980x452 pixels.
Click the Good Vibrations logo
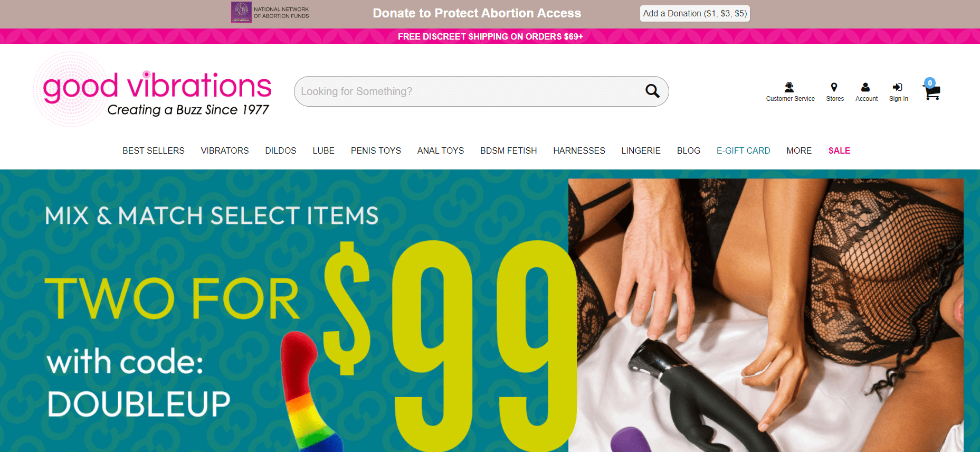point(153,90)
